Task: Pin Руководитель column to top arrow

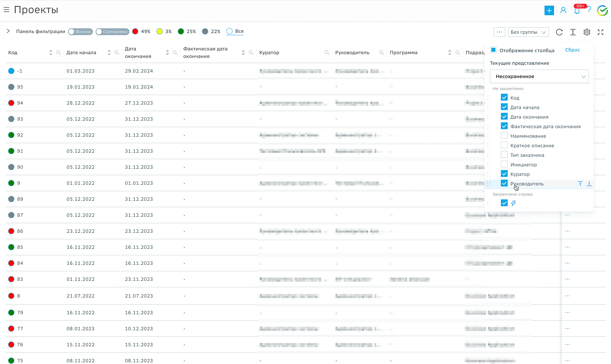Action: coord(580,184)
